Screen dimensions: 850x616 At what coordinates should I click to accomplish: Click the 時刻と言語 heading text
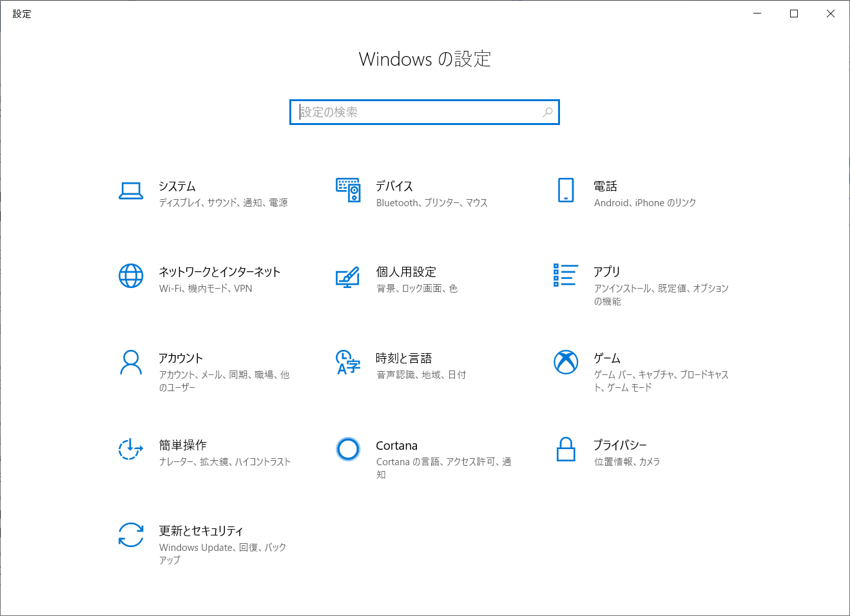point(404,358)
